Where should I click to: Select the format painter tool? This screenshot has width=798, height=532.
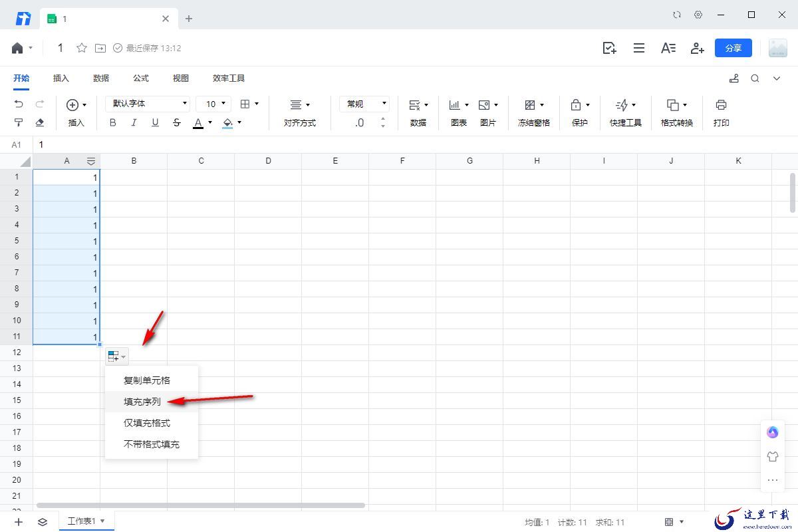[x=19, y=122]
